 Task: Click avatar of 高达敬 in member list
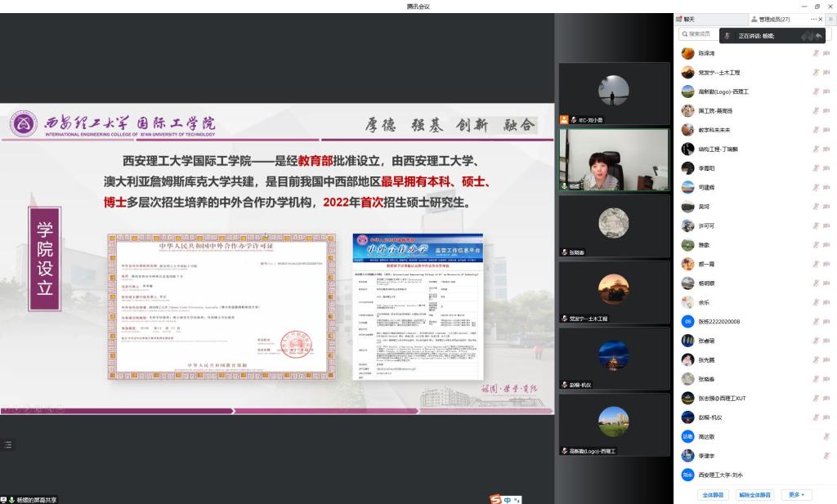[687, 437]
